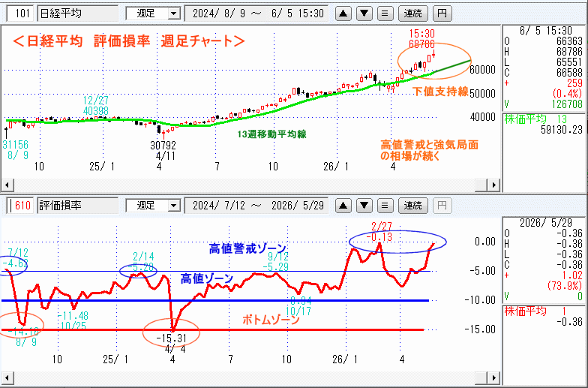
Task: Click the down triangle button in Nikkei chart toolbar
Action: click(364, 14)
